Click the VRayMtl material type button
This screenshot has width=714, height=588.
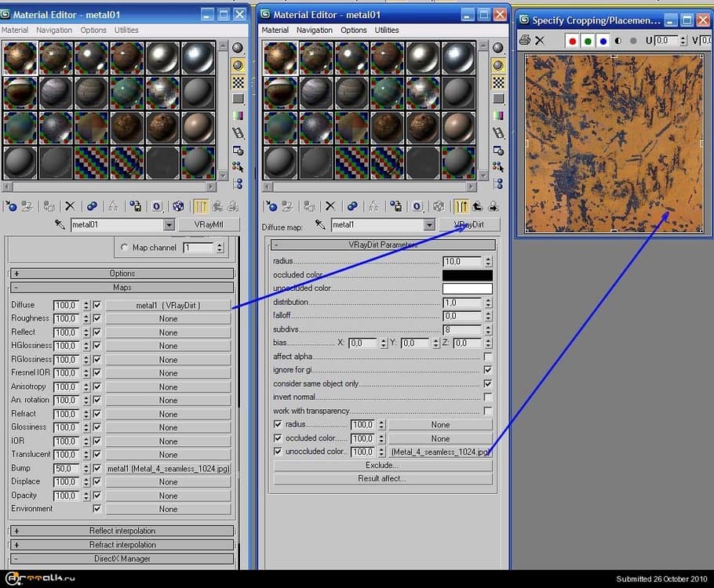pos(209,225)
